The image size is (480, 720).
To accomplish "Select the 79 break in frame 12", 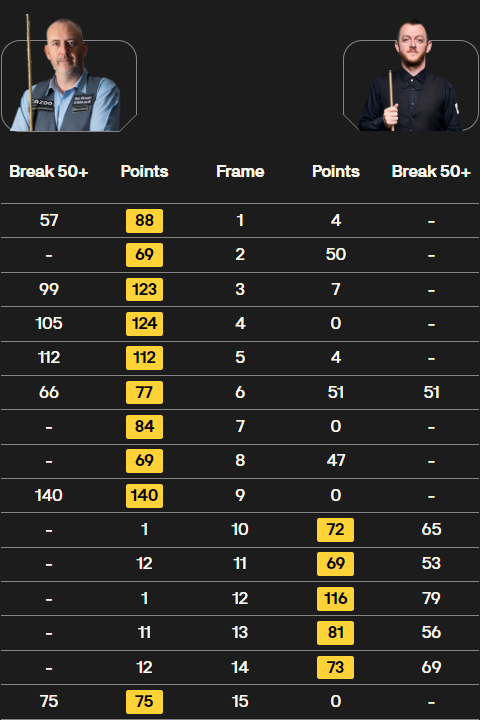I will tap(431, 598).
